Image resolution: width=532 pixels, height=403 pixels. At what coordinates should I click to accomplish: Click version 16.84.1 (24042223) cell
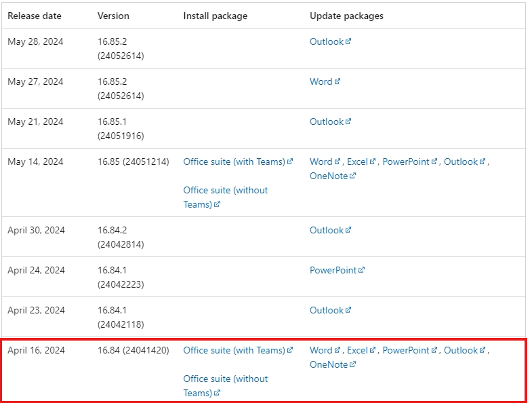coord(121,277)
